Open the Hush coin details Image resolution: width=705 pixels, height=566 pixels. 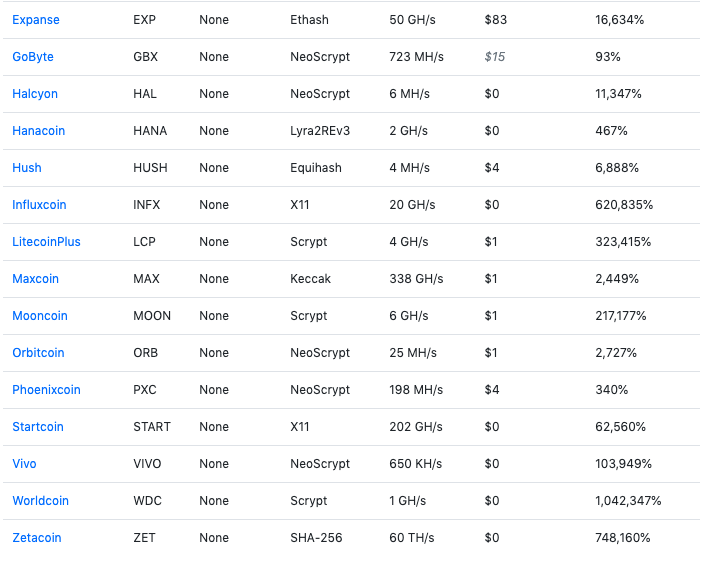click(27, 168)
